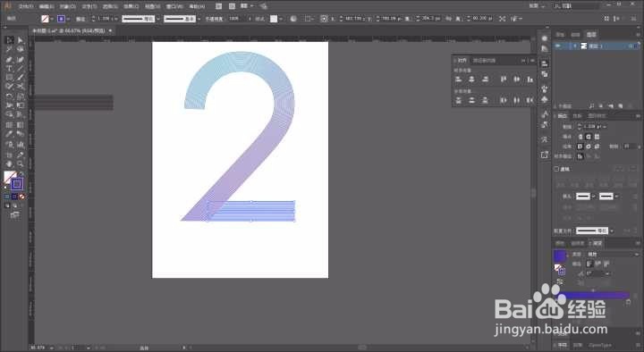Select the Column Graph tool

[20, 145]
